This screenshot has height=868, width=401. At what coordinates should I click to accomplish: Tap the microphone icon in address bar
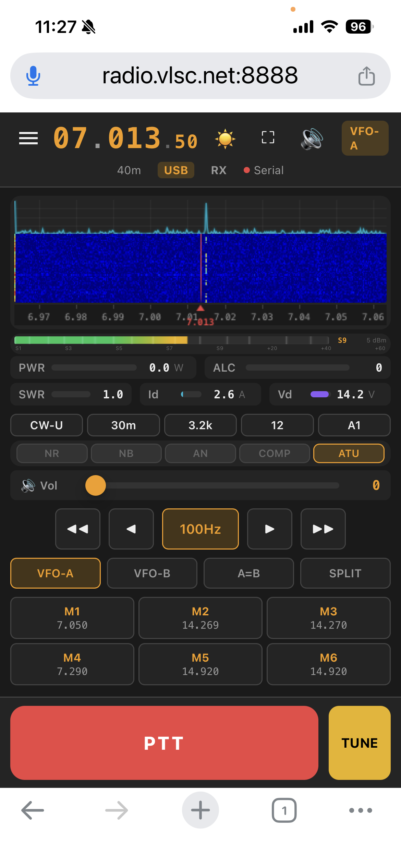pyautogui.click(x=33, y=76)
